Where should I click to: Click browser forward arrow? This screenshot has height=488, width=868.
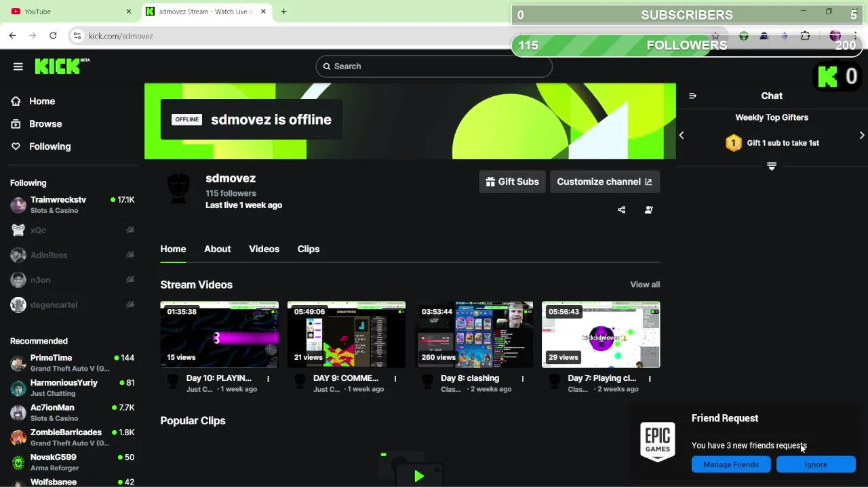[x=33, y=36]
